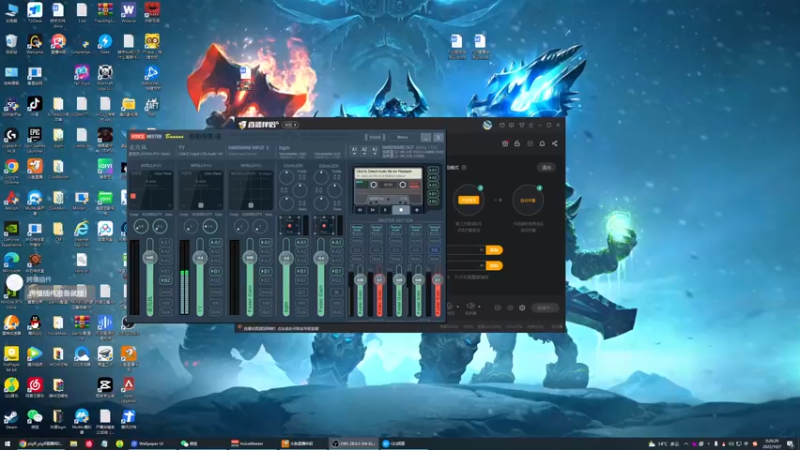Viewport: 800px width, 450px height.
Task: Click the bgm equalizer treble knob
Action: pos(287,178)
